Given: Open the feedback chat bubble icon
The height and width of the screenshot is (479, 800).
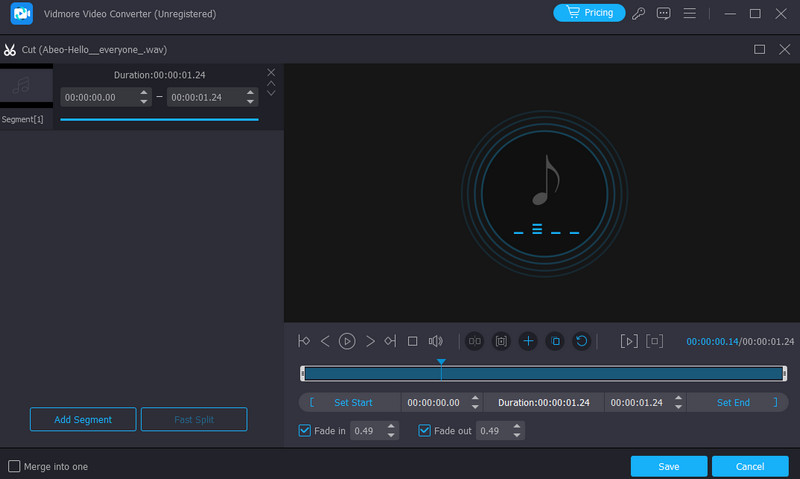Looking at the screenshot, I should pos(664,14).
